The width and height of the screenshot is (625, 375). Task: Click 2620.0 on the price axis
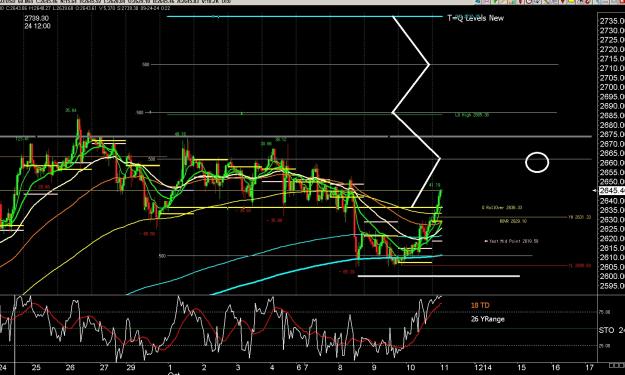click(612, 238)
